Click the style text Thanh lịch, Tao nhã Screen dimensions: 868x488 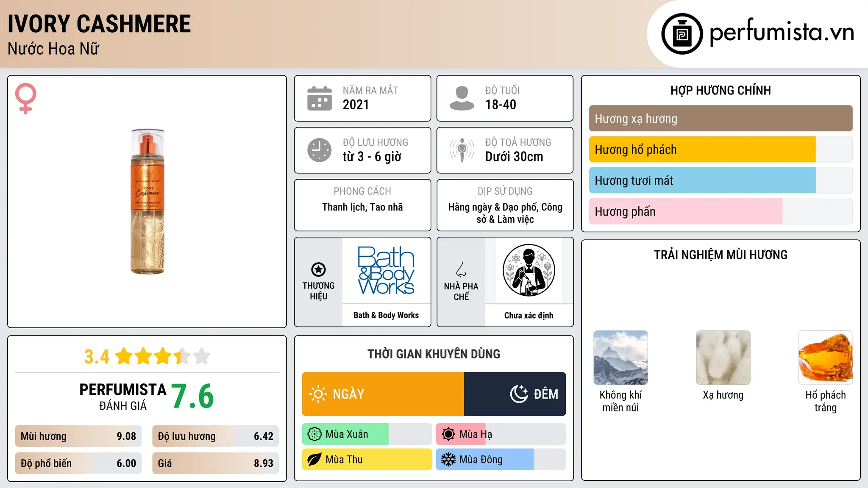pos(362,207)
